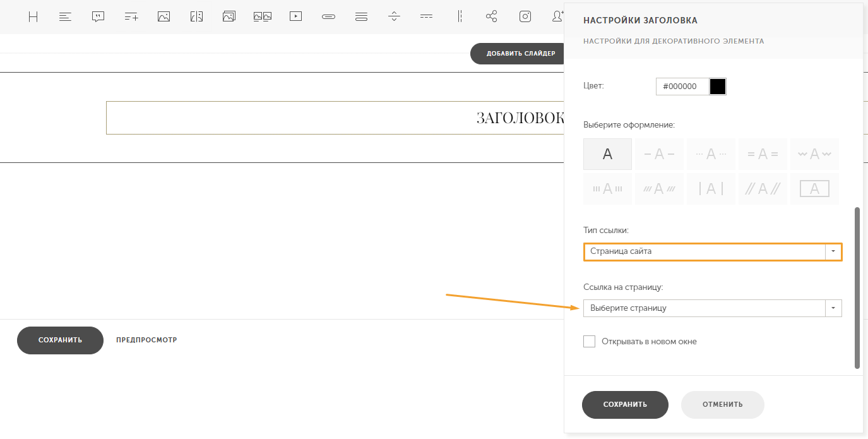Click the 'Цвет:' label

click(x=593, y=85)
